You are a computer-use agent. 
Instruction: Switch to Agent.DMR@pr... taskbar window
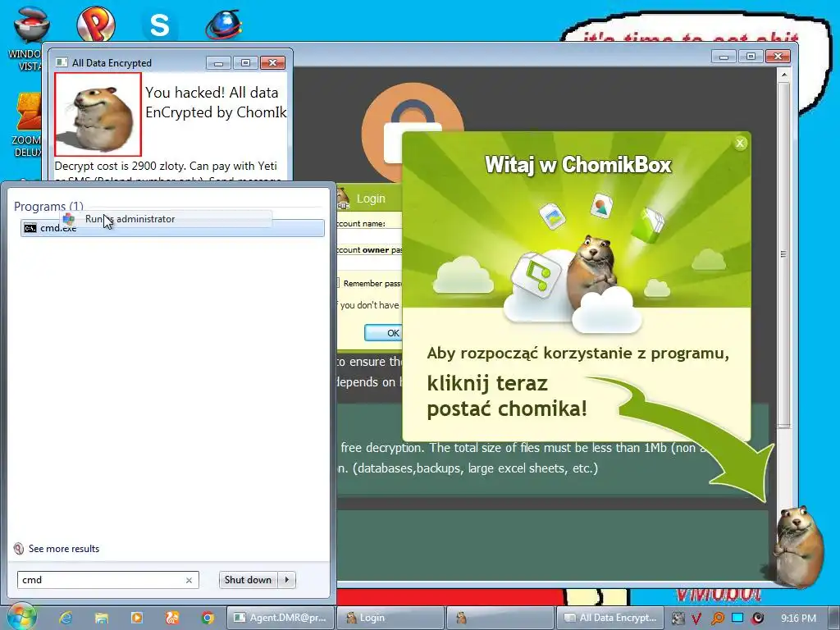[281, 618]
